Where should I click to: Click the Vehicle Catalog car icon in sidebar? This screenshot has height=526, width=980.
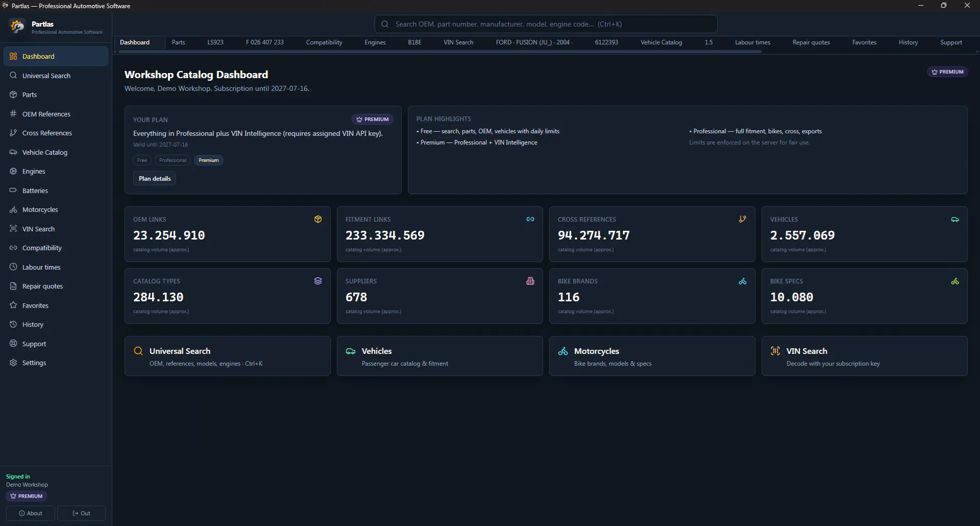click(13, 152)
